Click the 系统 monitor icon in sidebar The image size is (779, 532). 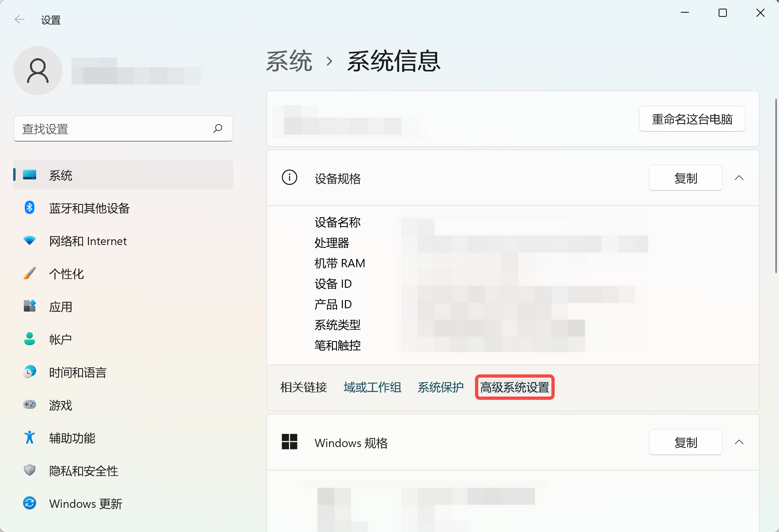tap(30, 175)
